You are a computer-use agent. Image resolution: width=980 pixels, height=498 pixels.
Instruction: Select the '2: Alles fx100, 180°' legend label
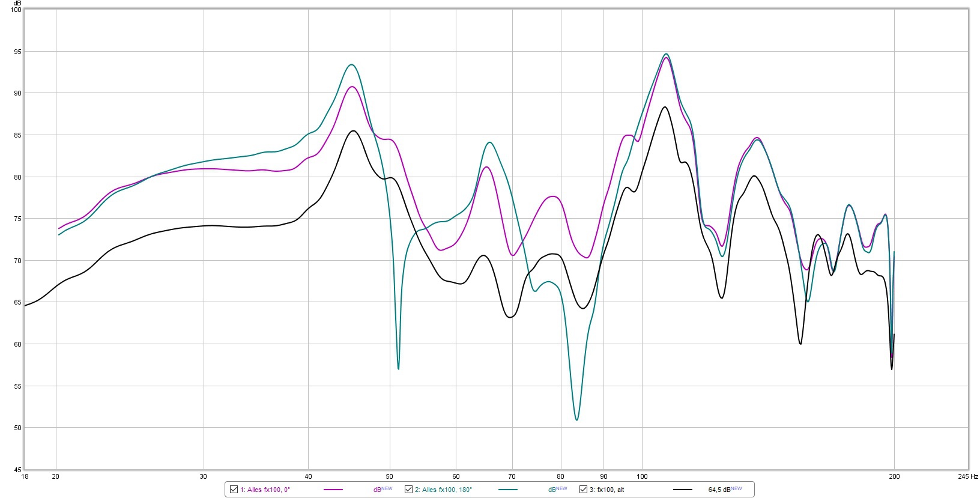[443, 490]
